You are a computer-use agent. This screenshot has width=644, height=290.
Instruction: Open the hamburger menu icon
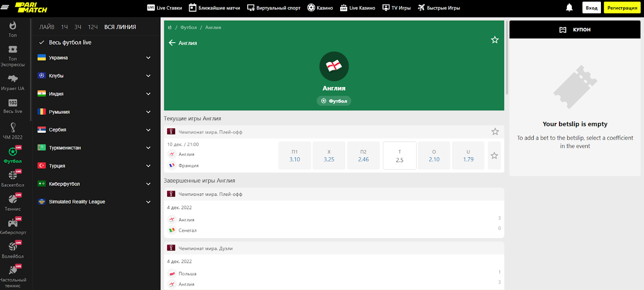click(x=5, y=7)
